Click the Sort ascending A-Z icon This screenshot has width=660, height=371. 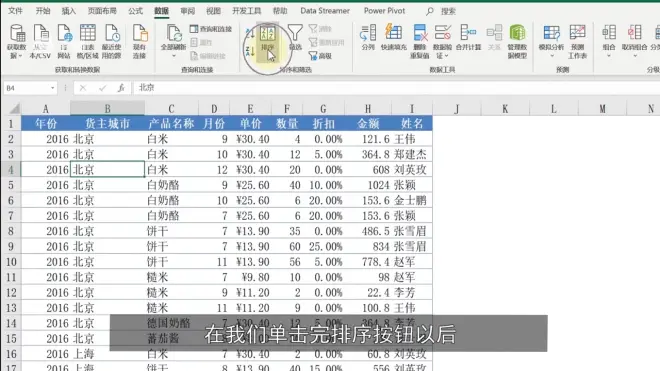point(250,32)
